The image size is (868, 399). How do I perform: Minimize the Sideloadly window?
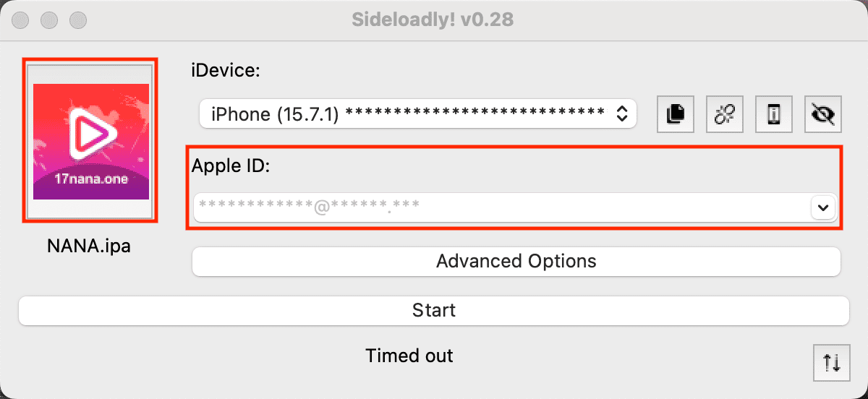pos(49,20)
